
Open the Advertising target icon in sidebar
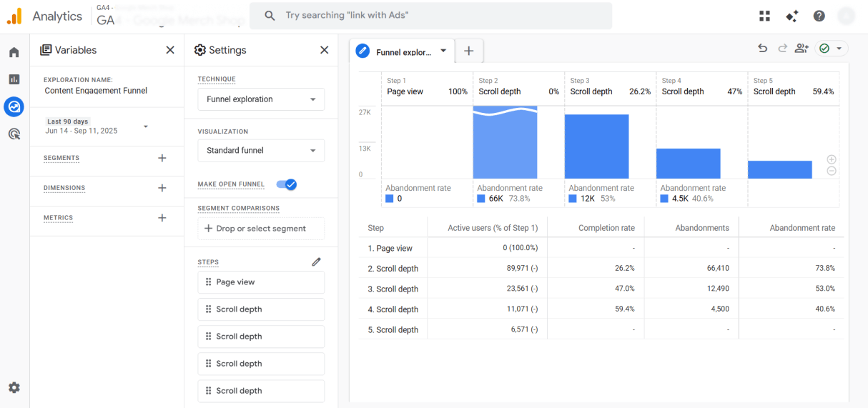tap(14, 134)
